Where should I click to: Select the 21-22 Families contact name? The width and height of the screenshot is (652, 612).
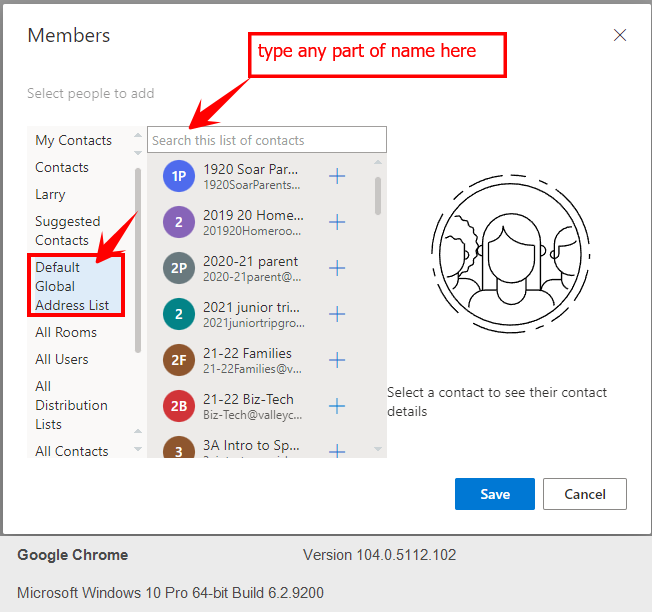point(247,353)
